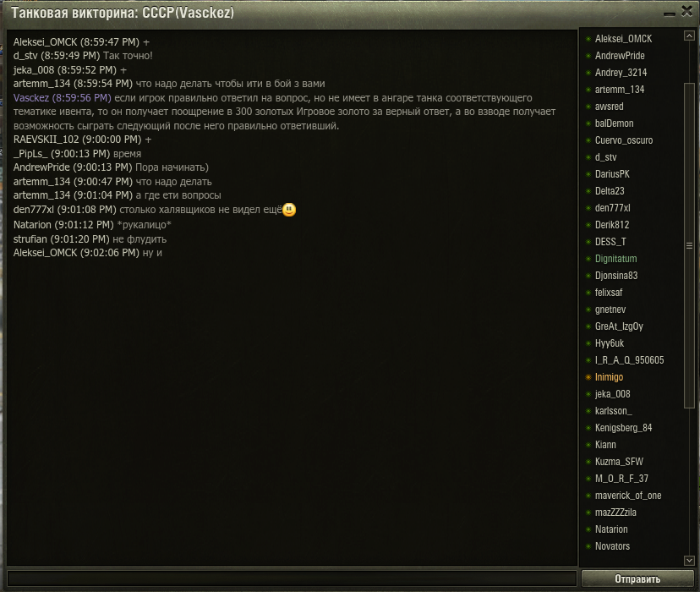Click the orange status icon beside Inimigo
The height and width of the screenshot is (592, 700).
pos(588,377)
